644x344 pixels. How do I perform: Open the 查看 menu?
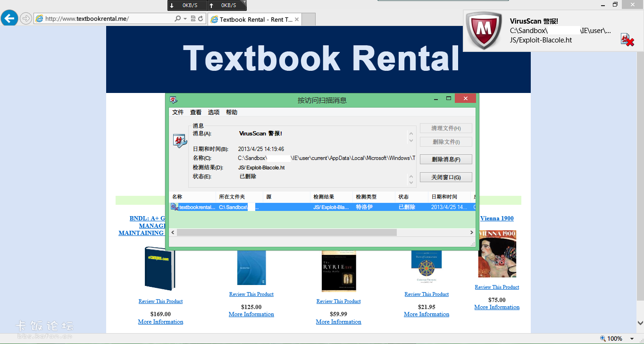coord(196,112)
